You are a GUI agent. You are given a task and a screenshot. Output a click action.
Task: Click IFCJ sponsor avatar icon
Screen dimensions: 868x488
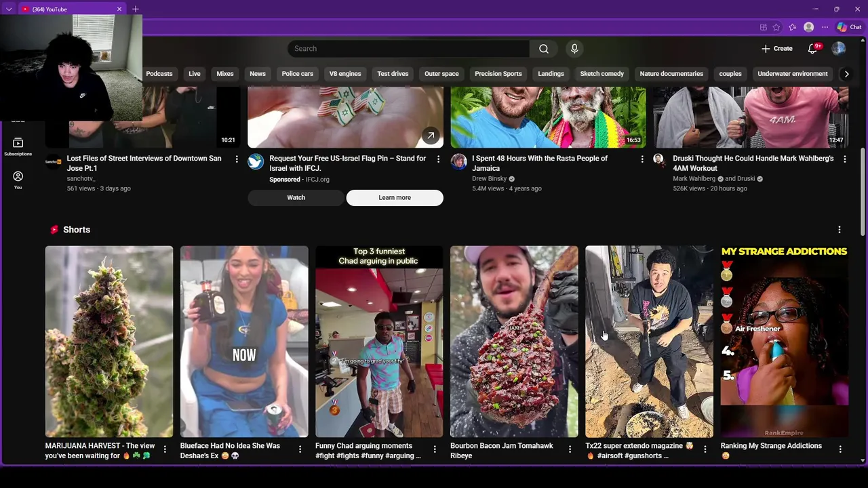click(x=256, y=161)
